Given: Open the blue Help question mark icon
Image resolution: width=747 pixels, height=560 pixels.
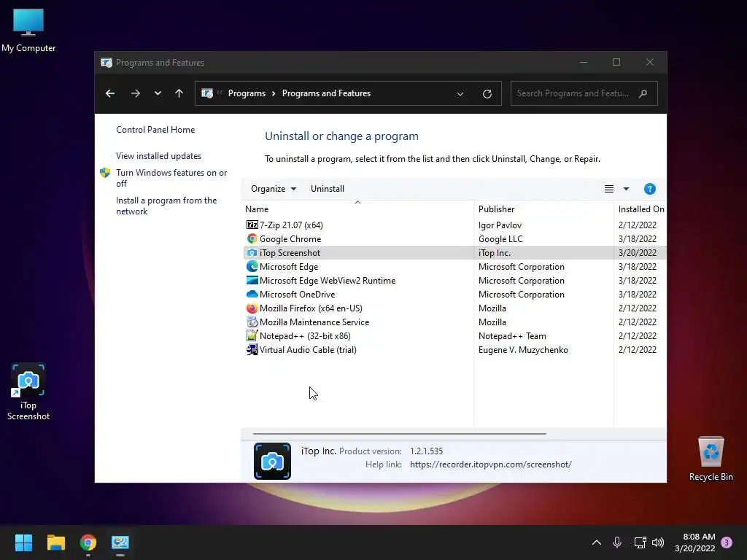Looking at the screenshot, I should click(x=650, y=189).
